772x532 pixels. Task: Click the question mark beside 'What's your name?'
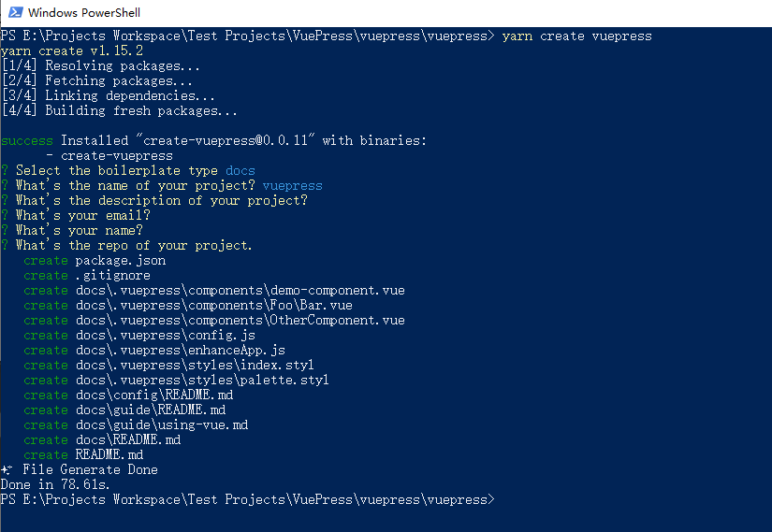click(x=5, y=230)
